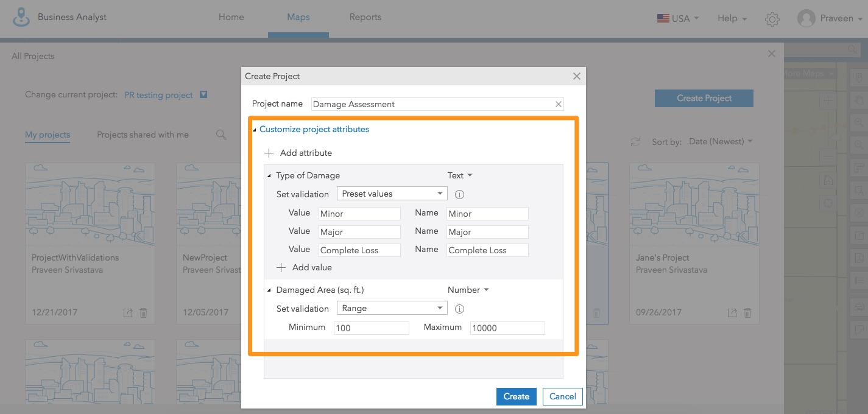Open the Range validation dropdown

pos(392,308)
